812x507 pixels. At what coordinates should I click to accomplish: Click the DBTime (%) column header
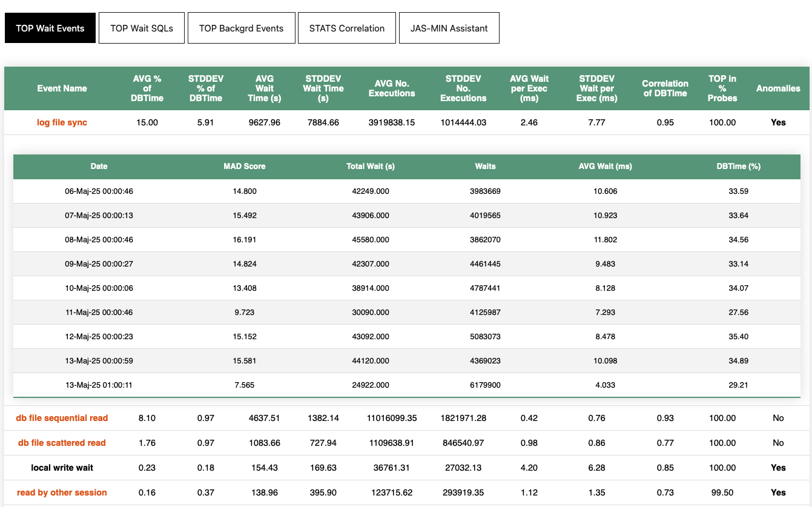(739, 166)
